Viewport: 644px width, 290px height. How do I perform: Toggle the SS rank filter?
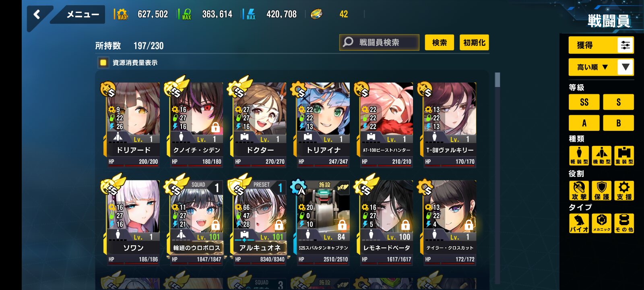pos(584,102)
